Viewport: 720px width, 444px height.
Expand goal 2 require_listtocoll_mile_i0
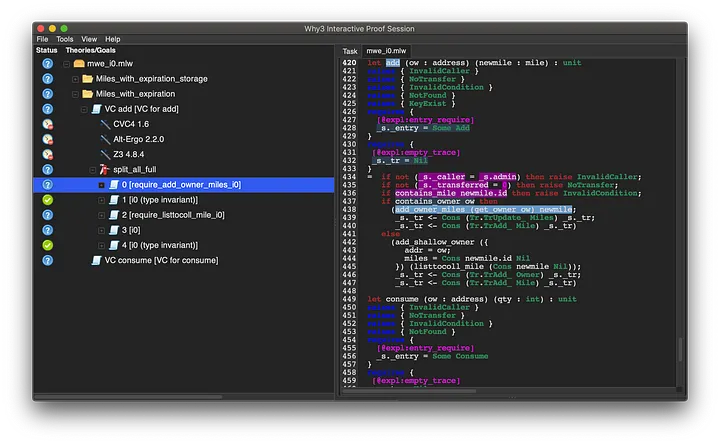coord(101,215)
